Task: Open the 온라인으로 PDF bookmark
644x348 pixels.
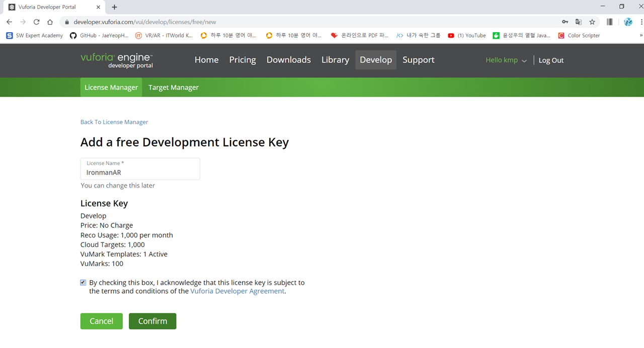Action: tap(360, 36)
